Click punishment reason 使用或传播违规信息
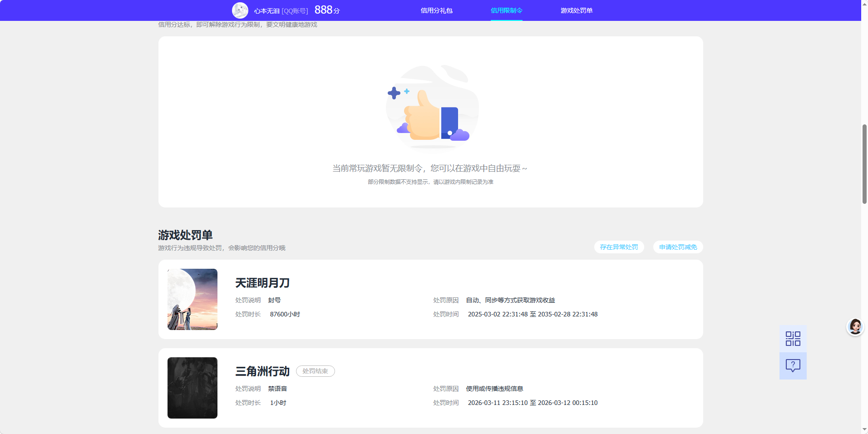Viewport: 868px width, 434px height. click(494, 389)
